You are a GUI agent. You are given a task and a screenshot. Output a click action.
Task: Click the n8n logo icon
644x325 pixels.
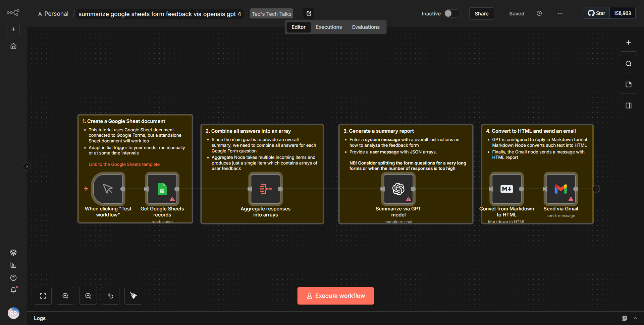click(x=13, y=13)
